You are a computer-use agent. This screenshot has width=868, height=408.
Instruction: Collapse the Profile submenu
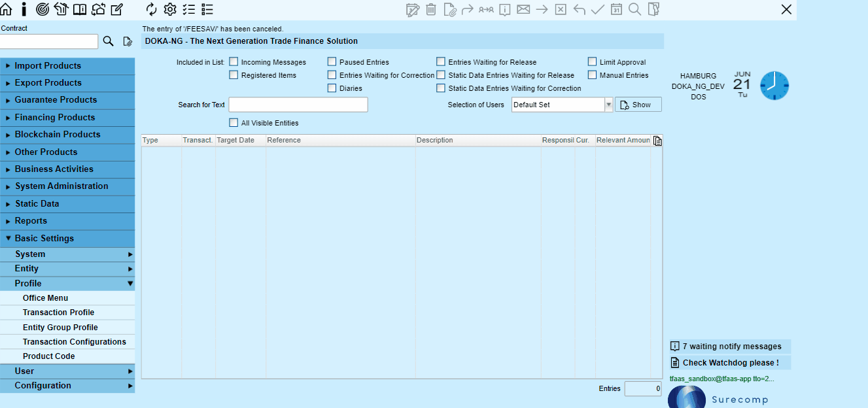pos(67,284)
